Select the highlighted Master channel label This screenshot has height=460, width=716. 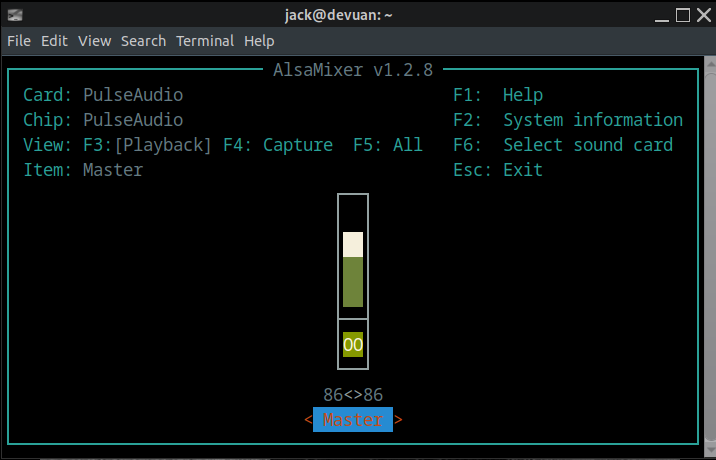(353, 420)
